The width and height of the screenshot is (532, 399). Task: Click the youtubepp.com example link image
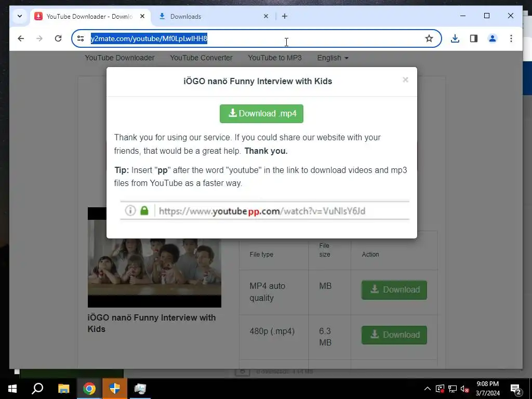pyautogui.click(x=264, y=210)
